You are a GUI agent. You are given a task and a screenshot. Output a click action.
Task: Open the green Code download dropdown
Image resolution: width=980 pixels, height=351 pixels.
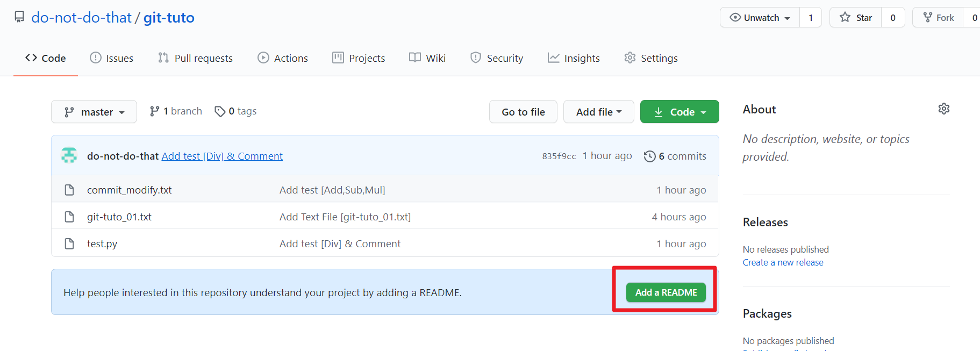(679, 112)
